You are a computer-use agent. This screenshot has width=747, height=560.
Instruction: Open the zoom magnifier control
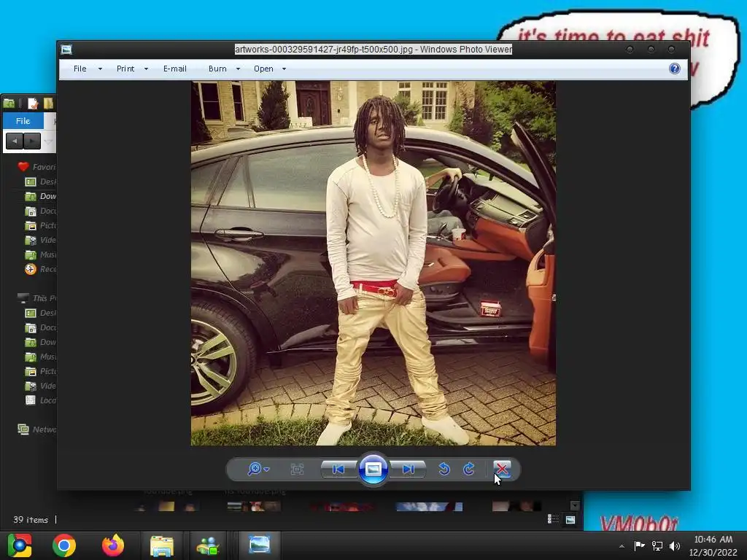[x=255, y=469]
